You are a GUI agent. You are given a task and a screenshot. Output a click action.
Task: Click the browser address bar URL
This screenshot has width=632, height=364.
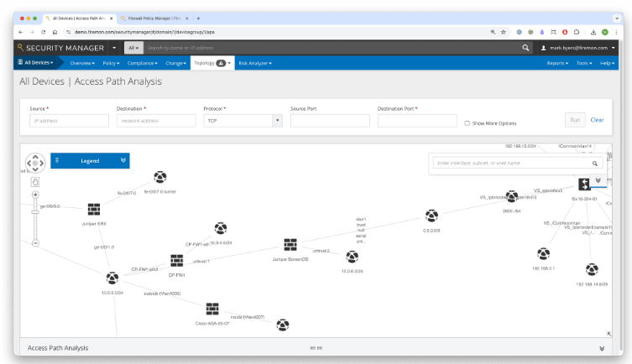coord(144,32)
